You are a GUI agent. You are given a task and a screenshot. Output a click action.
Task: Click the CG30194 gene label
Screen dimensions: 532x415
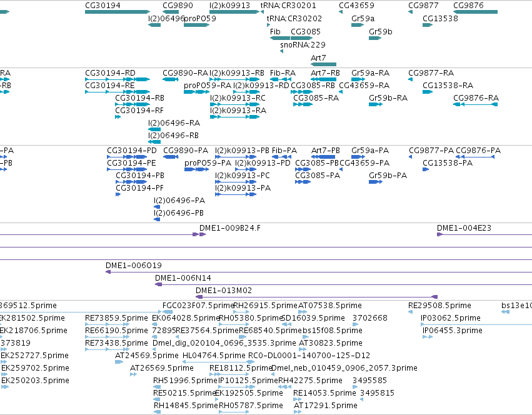103,6
